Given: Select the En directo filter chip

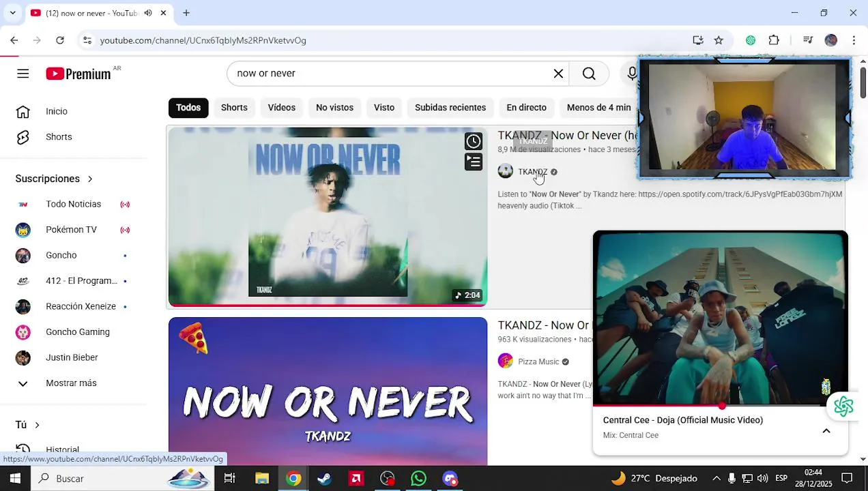Looking at the screenshot, I should point(526,108).
